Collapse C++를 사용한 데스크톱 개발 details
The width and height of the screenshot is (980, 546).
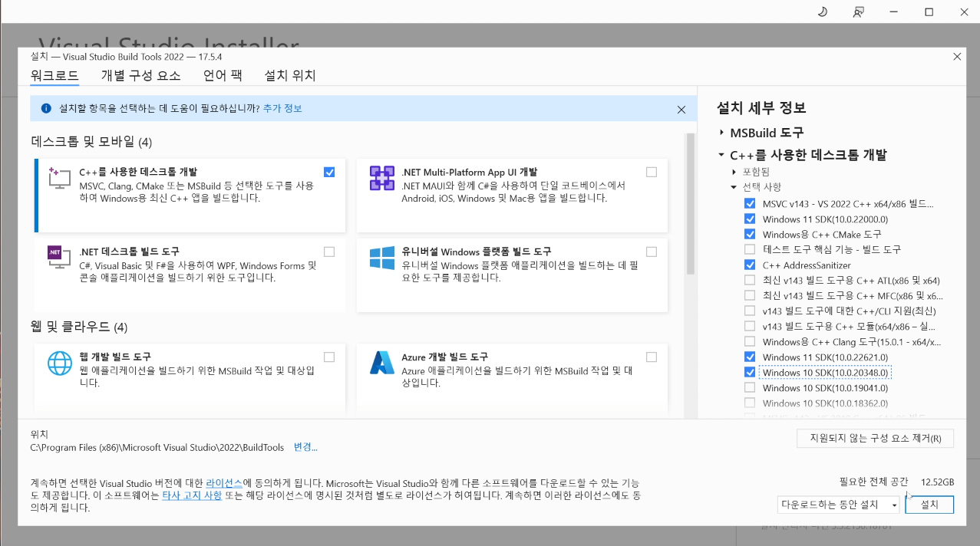721,155
